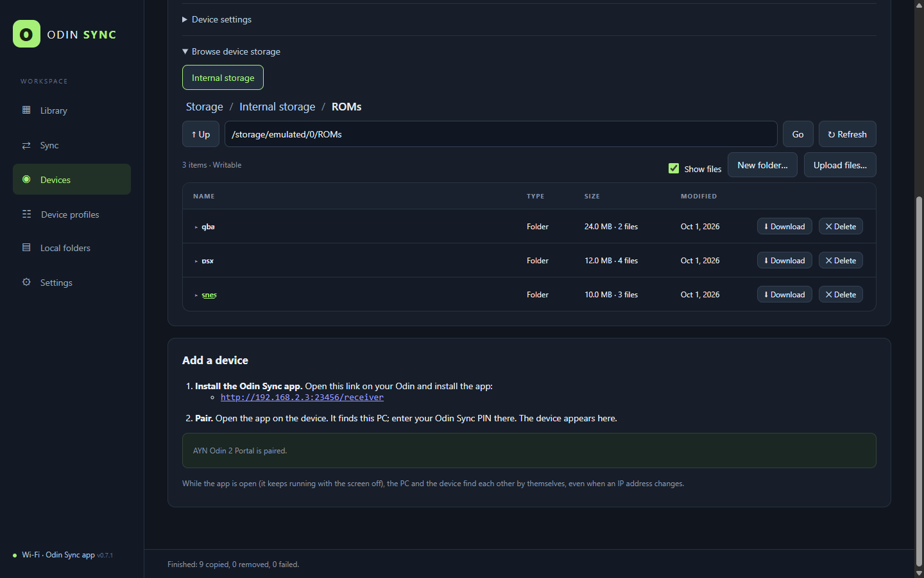The width and height of the screenshot is (924, 578).
Task: Expand the snes folder row
Action: click(x=196, y=295)
